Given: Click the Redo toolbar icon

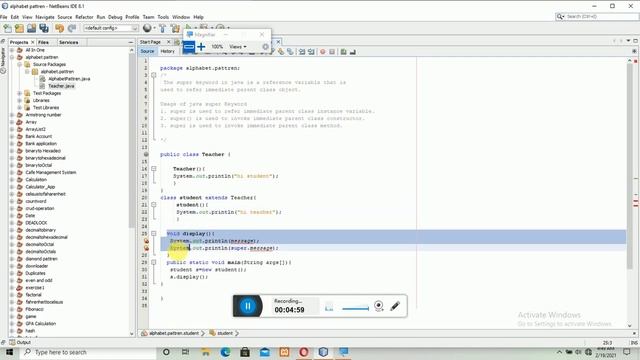Looking at the screenshot, I should point(72,28).
